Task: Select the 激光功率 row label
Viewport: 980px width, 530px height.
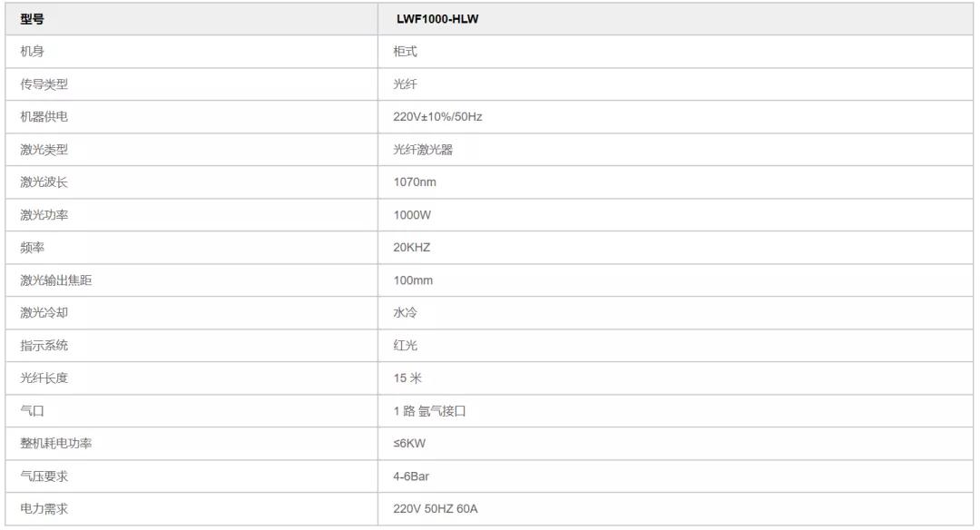Action: (44, 215)
